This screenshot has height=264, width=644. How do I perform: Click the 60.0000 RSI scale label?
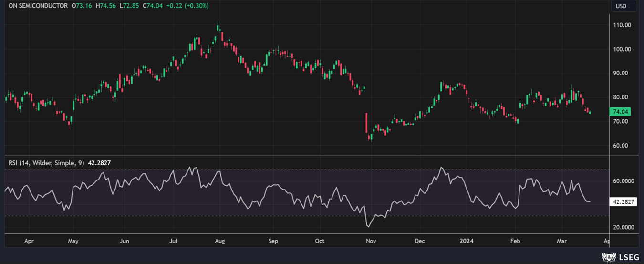point(623,181)
